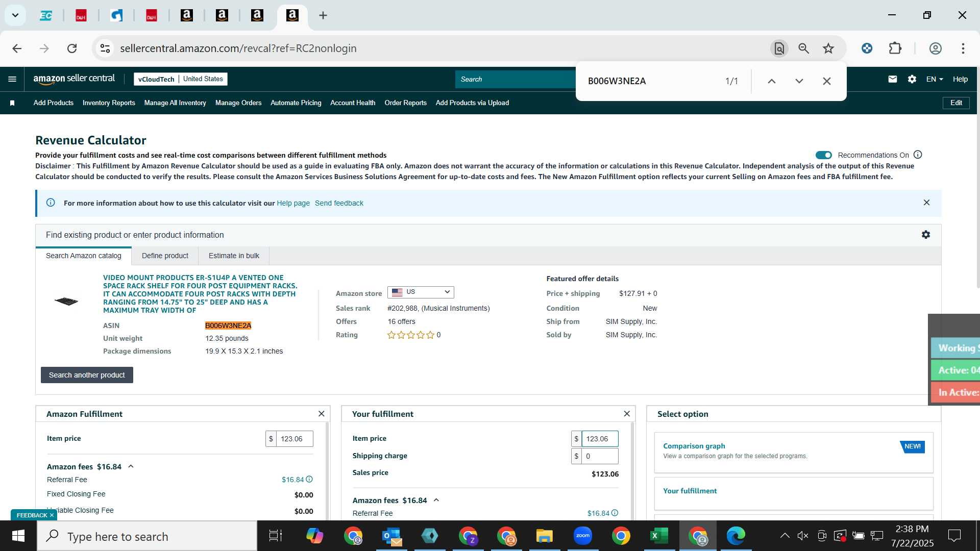This screenshot has width=980, height=551.
Task: Open the Help page link
Action: (x=293, y=203)
